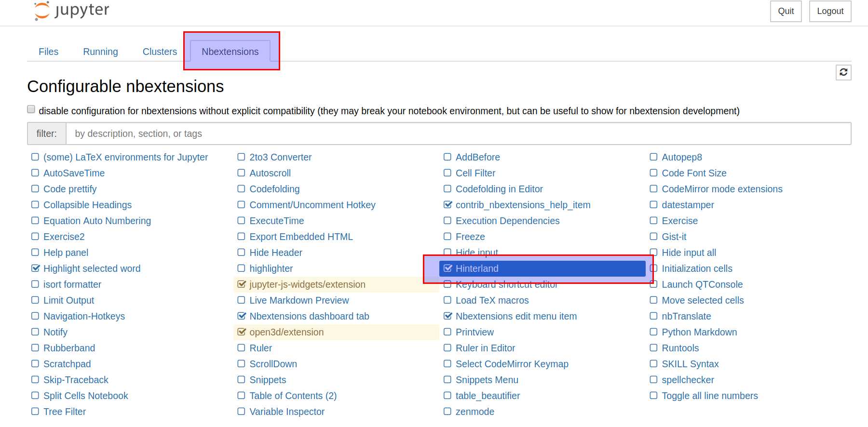Click the Skip-Traceback extension
The image size is (868, 427).
[76, 380]
